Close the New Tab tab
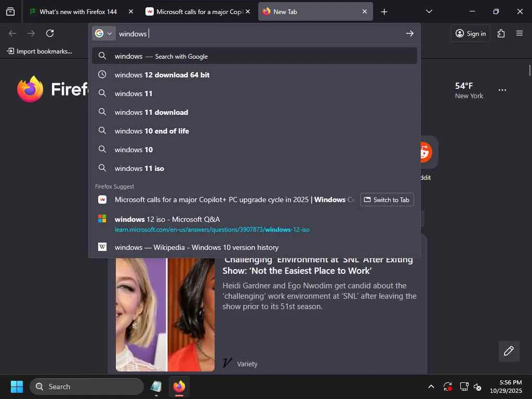This screenshot has width=532, height=399. 364,11
